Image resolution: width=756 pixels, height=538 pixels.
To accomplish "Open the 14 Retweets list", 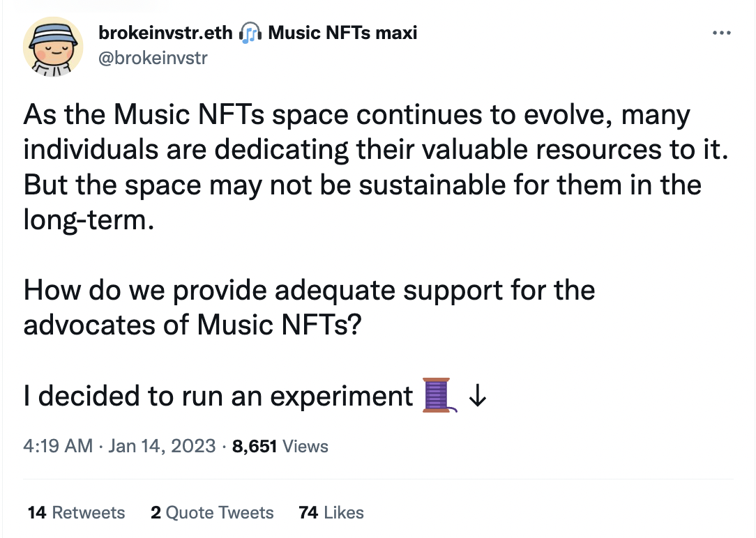I will 76,512.
